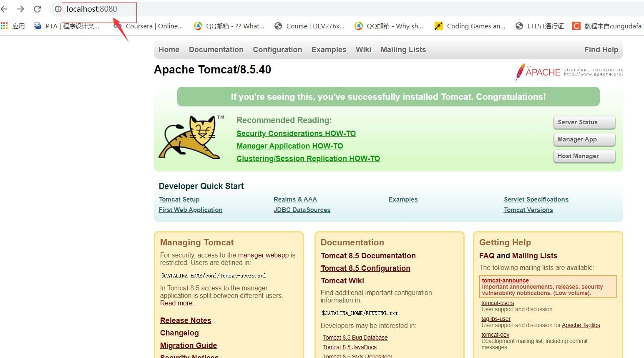This screenshot has width=644, height=358.
Task: Open Security Considerations HOW-TO link
Action: point(296,134)
